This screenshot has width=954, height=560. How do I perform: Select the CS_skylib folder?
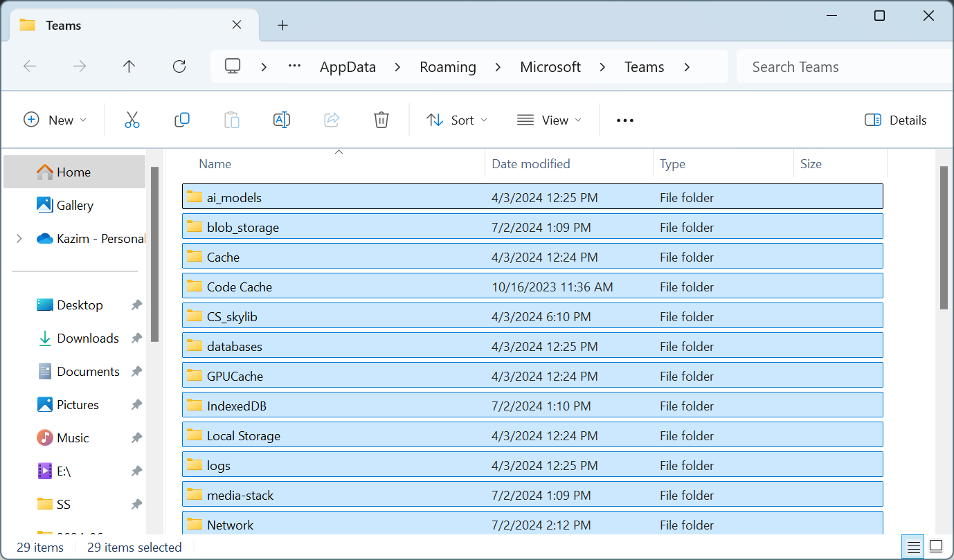coord(532,316)
